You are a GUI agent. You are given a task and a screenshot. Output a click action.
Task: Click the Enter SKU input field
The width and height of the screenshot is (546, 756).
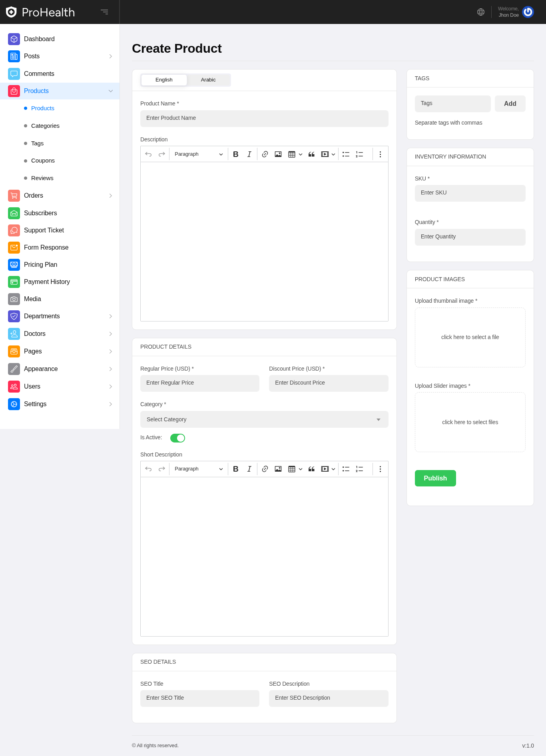point(470,193)
